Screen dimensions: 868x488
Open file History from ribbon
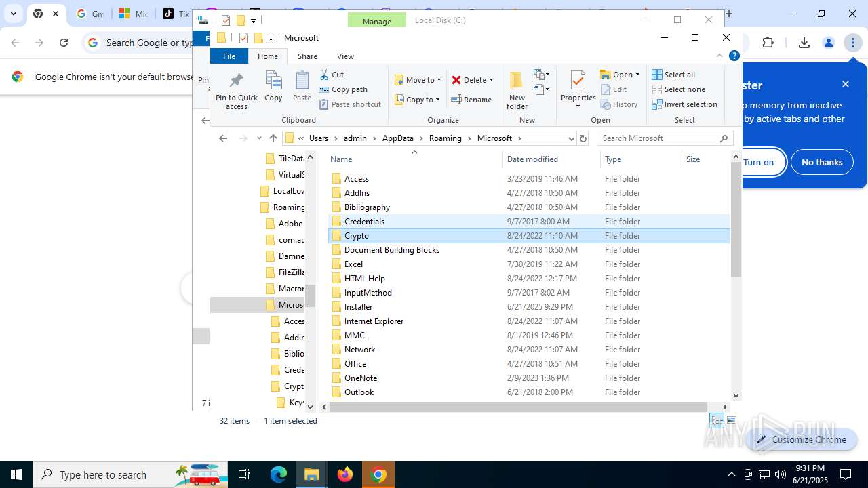coord(619,104)
